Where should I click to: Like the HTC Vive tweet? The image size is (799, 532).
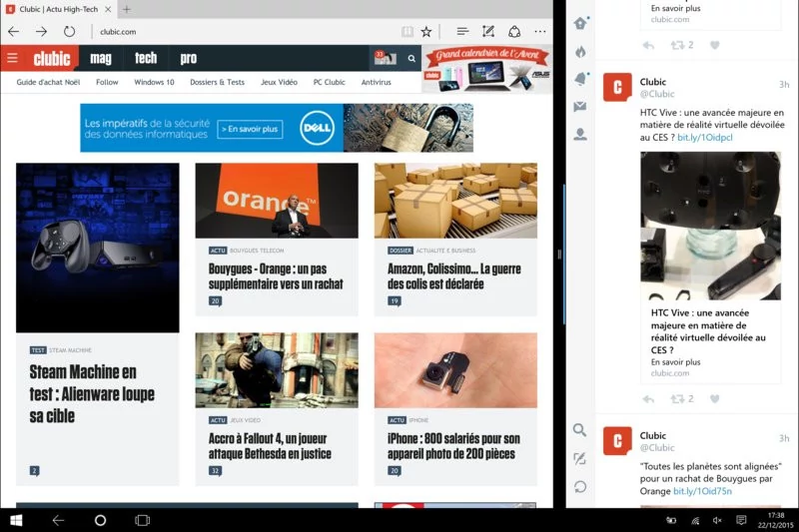[714, 399]
